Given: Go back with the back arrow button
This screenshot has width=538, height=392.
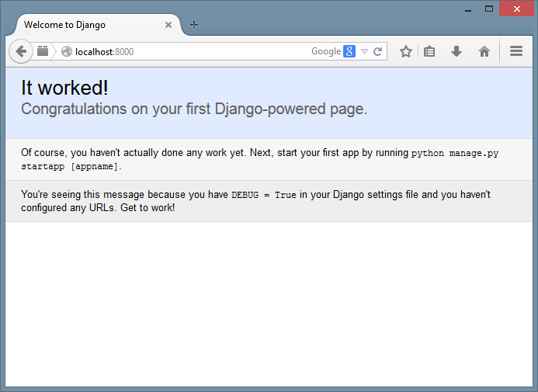Looking at the screenshot, I should coord(21,51).
